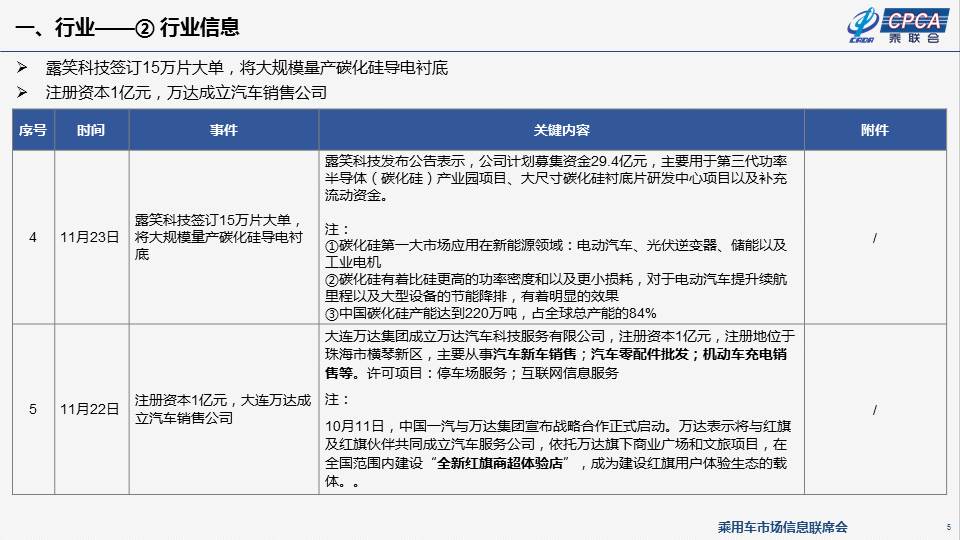Screen dimensions: 960x540
Task: Click the attachment slash in row 4
Action: tap(875, 238)
